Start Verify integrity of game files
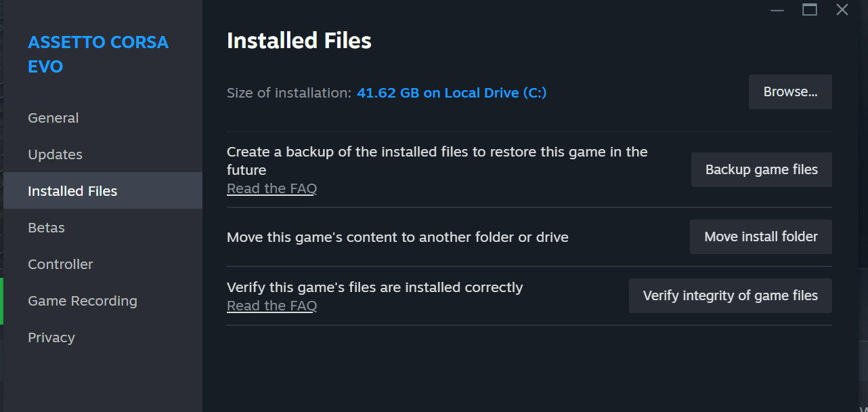 pos(730,296)
